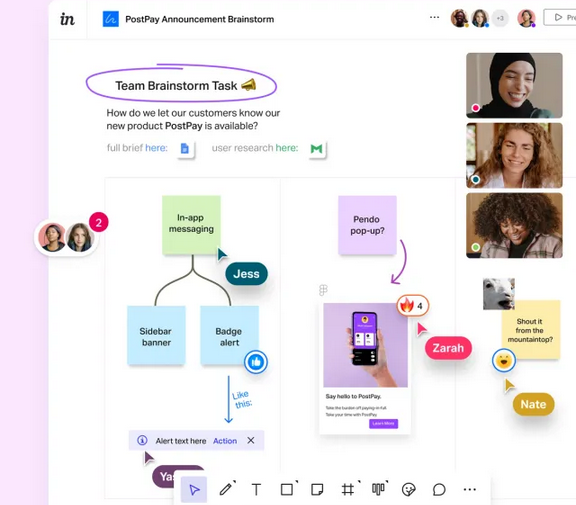Click the 'Like this:' handwritten annotation
The width and height of the screenshot is (576, 505).
pyautogui.click(x=242, y=400)
